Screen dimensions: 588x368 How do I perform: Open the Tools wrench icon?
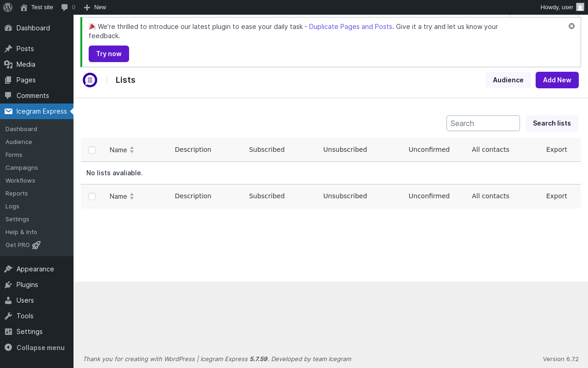pyautogui.click(x=8, y=316)
